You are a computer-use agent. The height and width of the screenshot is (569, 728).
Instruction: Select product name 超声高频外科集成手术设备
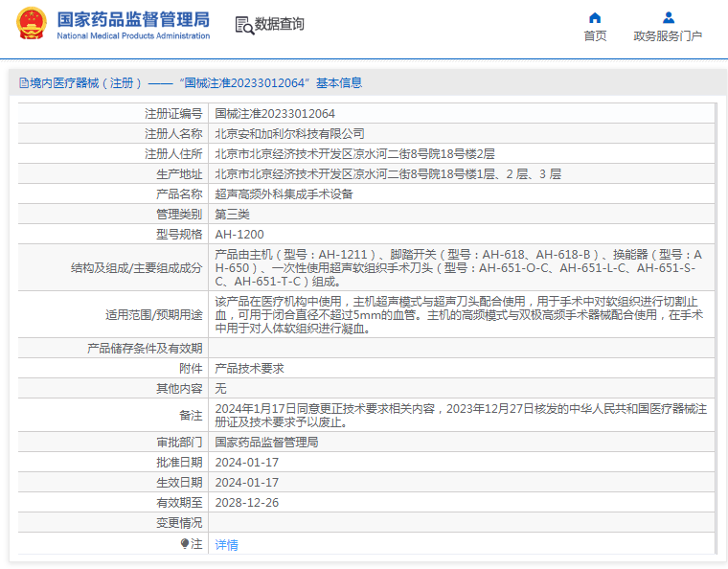[284, 194]
